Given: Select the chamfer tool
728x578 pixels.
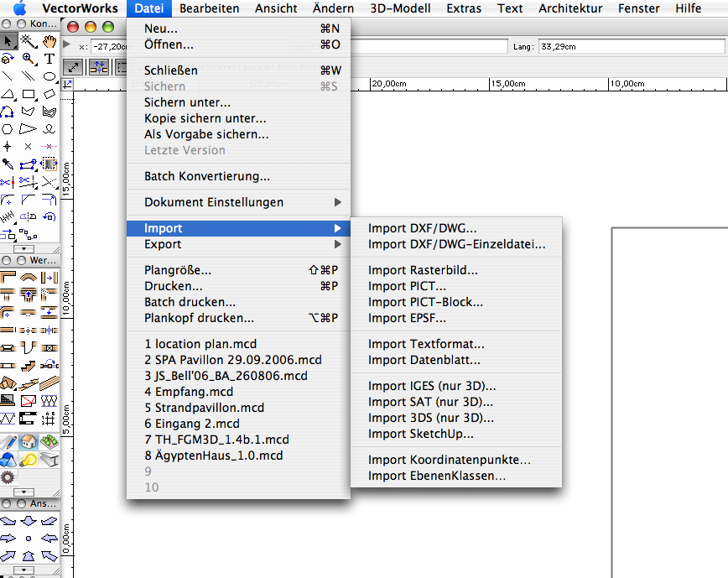Looking at the screenshot, I should click(29, 200).
